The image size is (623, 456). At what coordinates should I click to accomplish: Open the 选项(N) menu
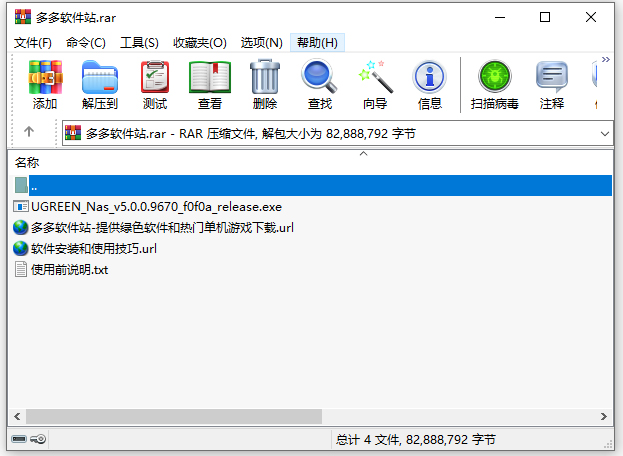261,43
